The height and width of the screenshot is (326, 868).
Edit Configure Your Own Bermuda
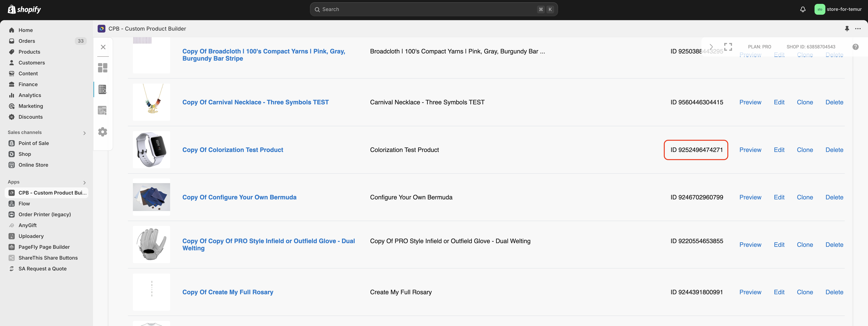(779, 197)
